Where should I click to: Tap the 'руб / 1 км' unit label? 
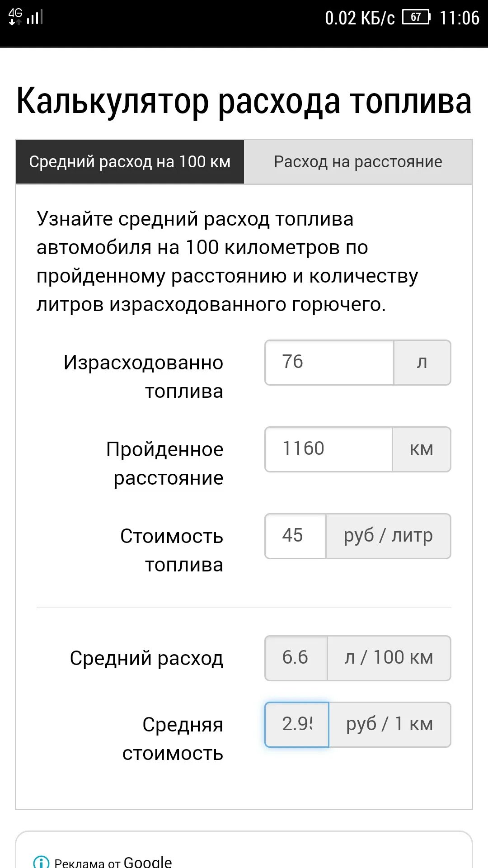pos(389,725)
